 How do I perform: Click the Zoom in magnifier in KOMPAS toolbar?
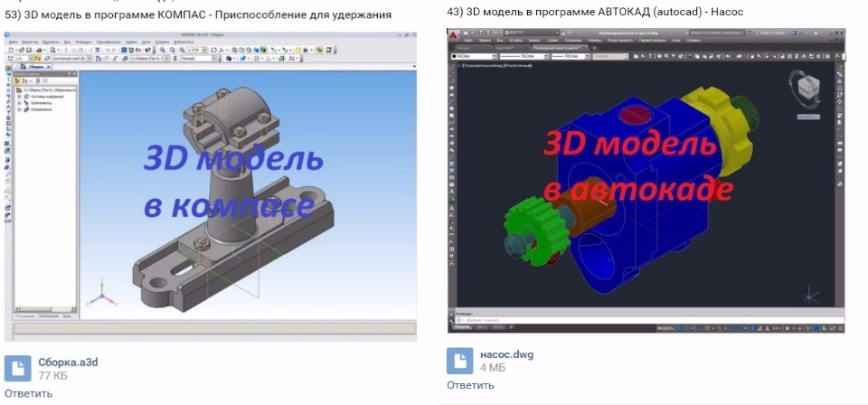(x=162, y=50)
